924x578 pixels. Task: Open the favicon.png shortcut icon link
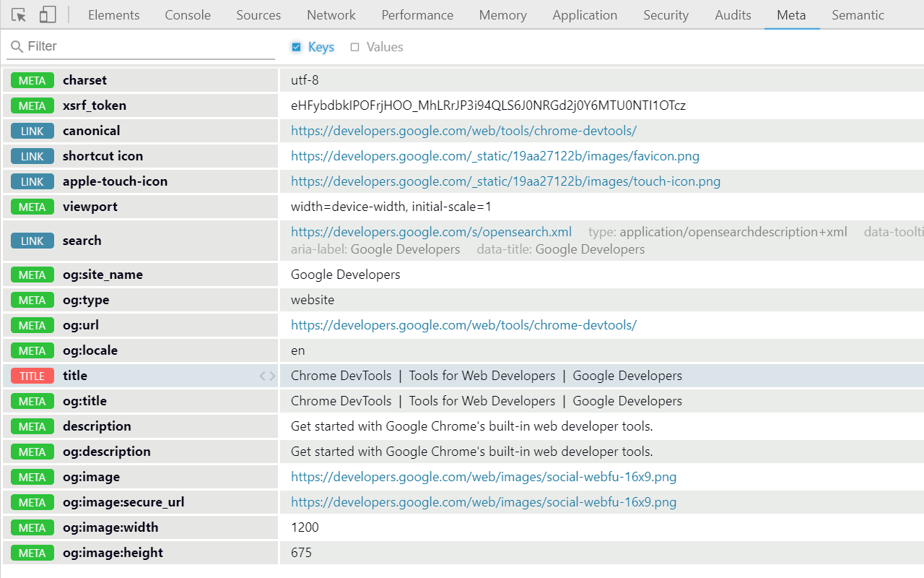495,156
